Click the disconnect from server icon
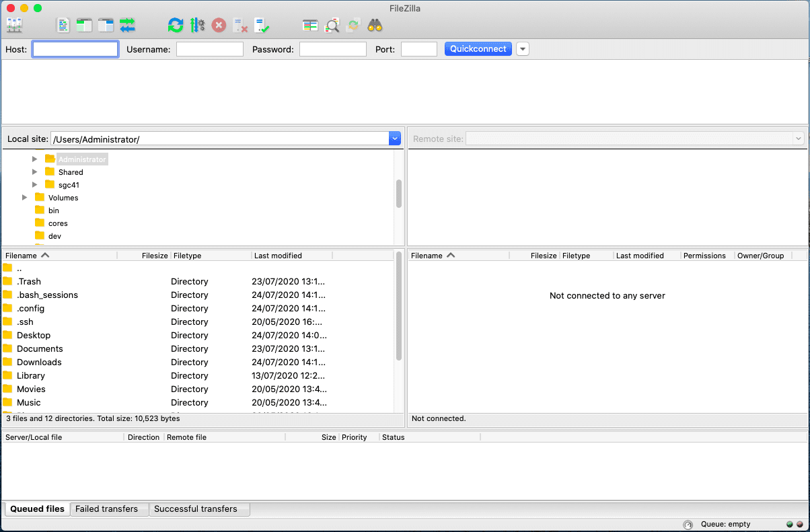 [240, 26]
